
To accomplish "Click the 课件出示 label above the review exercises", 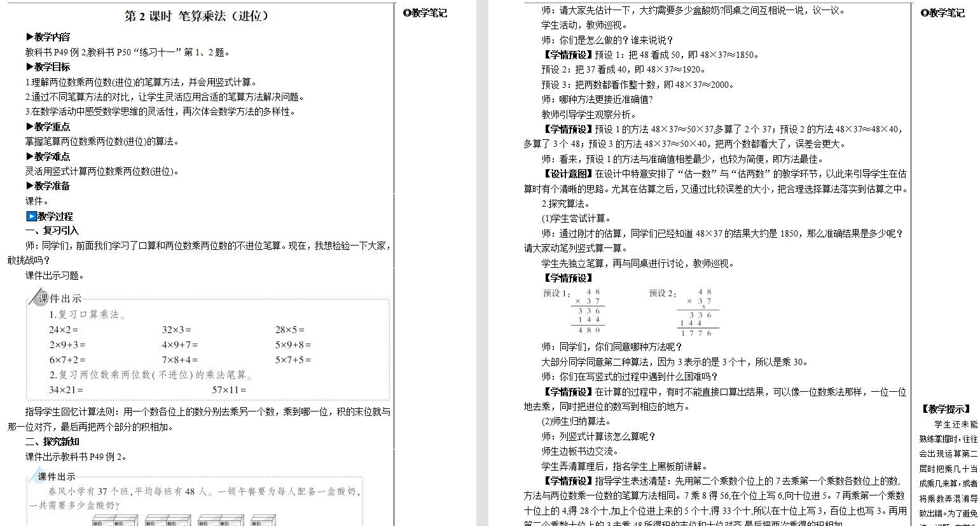I will (60, 298).
